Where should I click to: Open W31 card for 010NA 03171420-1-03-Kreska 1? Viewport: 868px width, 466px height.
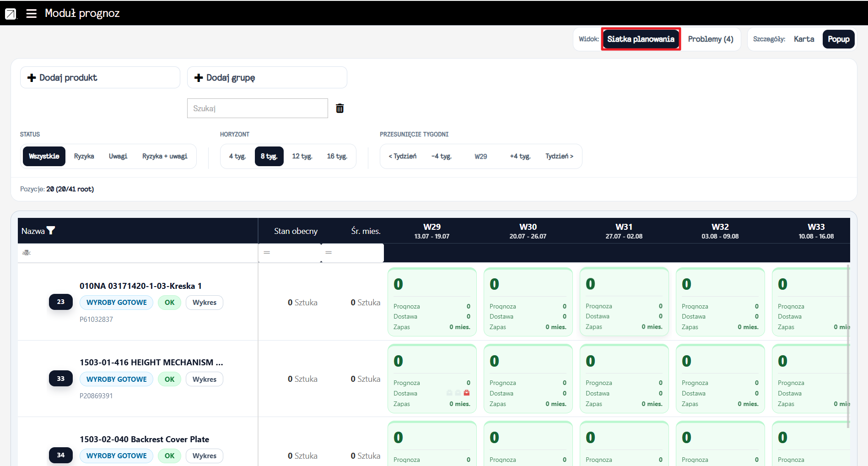click(624, 302)
